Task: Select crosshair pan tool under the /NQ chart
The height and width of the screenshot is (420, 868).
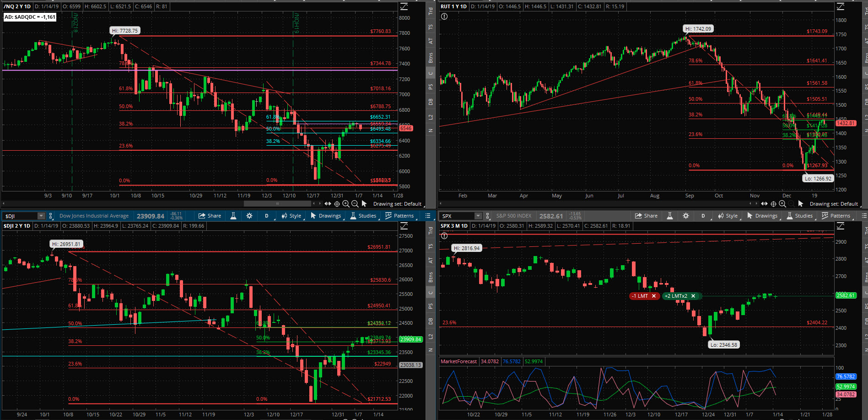Action: (x=337, y=204)
